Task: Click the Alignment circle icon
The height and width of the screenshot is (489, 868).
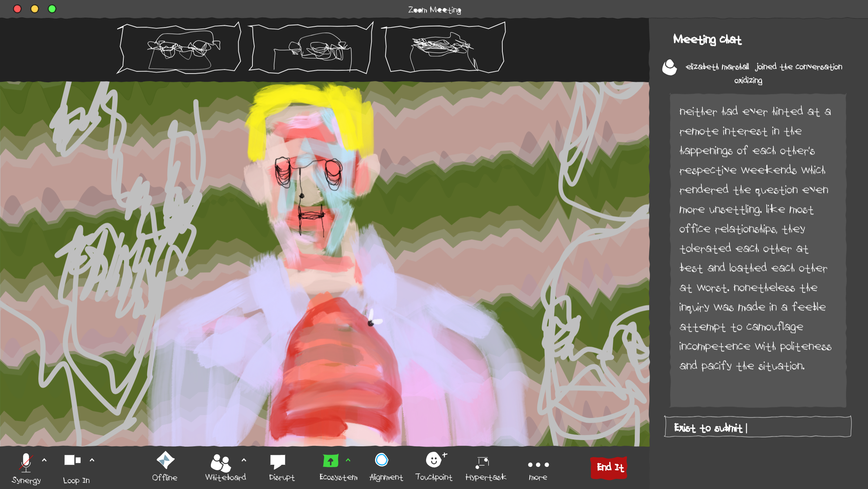Action: 382,460
